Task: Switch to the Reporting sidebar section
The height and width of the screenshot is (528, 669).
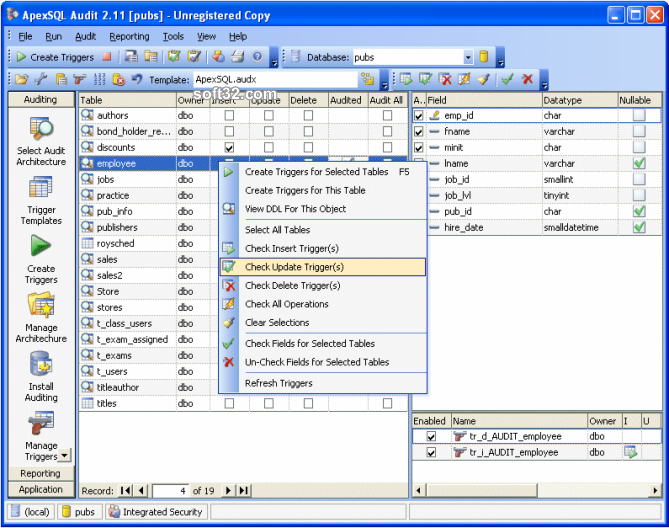Action: (41, 473)
